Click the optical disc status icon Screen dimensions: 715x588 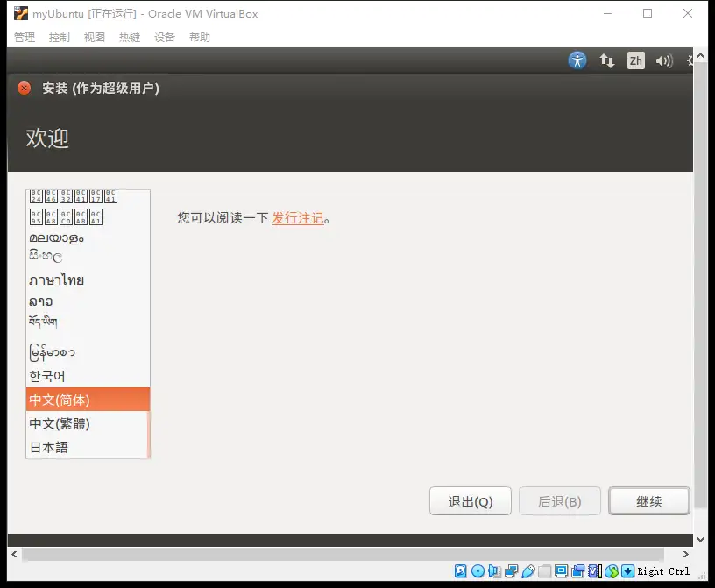click(478, 571)
